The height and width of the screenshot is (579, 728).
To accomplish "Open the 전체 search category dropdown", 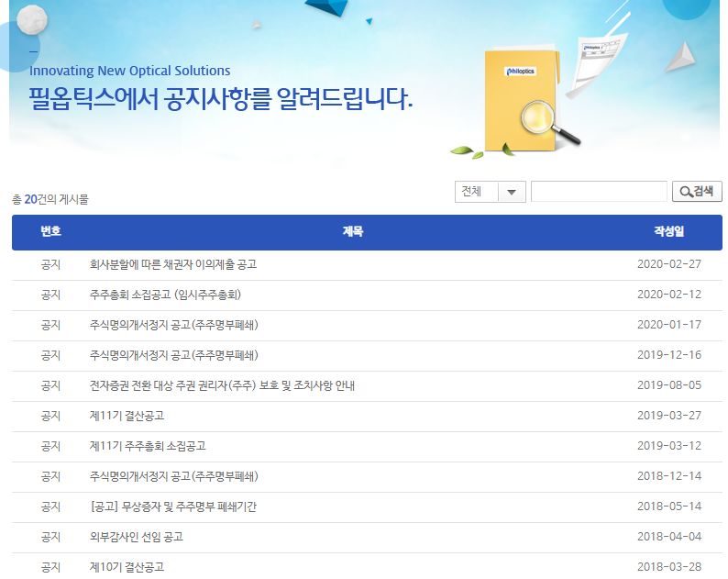I will click(490, 192).
